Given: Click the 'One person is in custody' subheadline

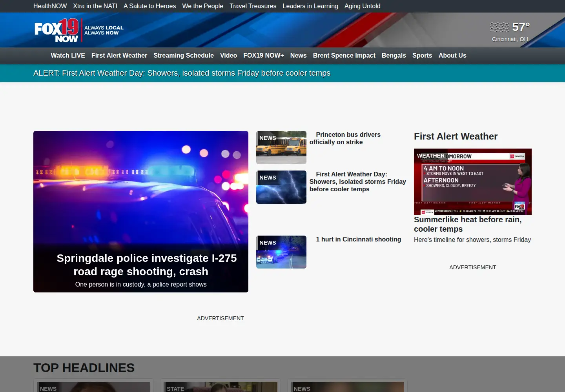Looking at the screenshot, I should (141, 284).
